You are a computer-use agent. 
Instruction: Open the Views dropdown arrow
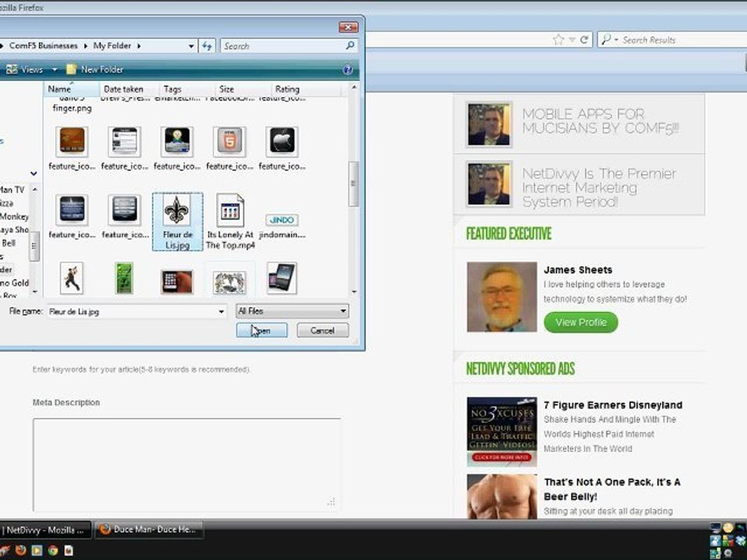pyautogui.click(x=54, y=69)
